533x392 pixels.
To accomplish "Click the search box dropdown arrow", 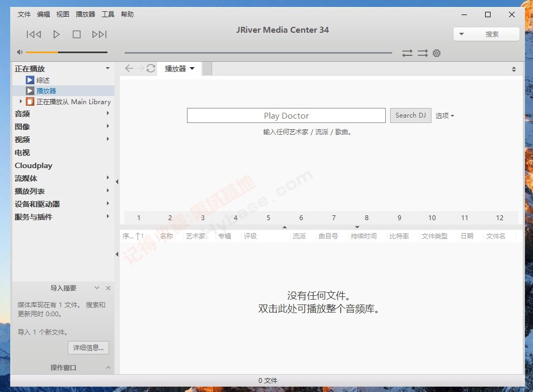I will [462, 34].
